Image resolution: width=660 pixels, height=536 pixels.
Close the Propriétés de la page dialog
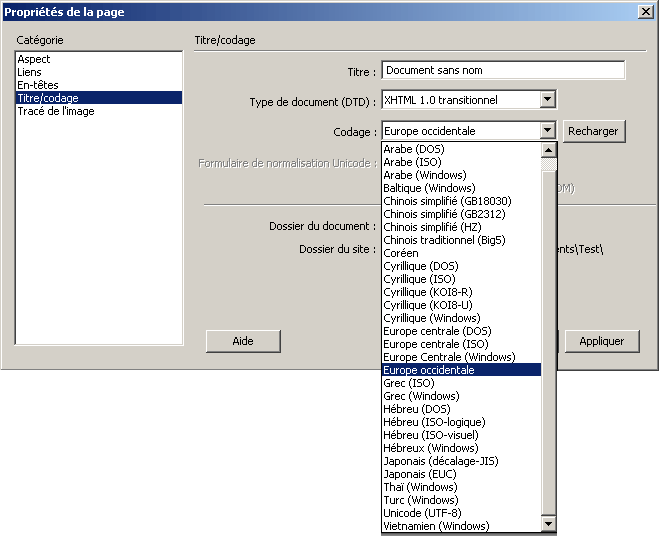click(646, 12)
